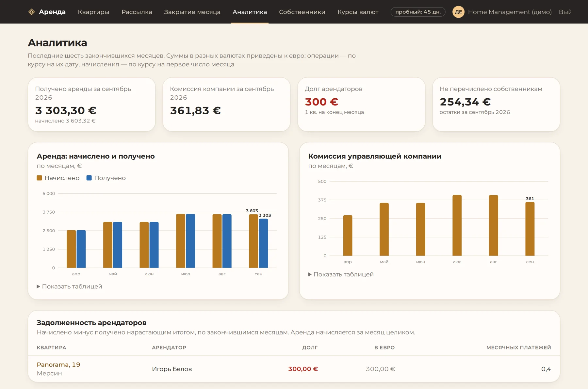588x389 pixels.
Task: Click the 0,4 monthly payments cell
Action: coord(546,369)
